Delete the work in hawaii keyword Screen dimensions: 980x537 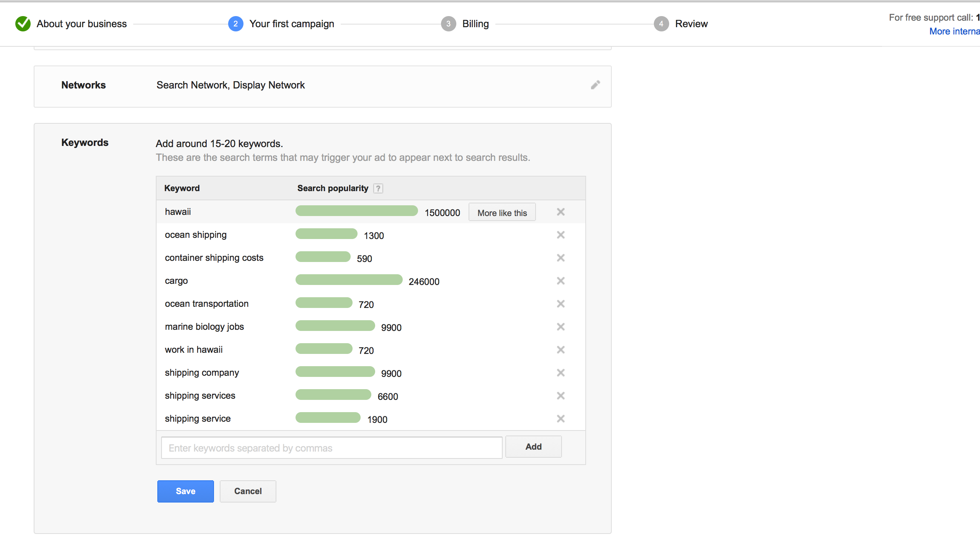click(x=560, y=350)
